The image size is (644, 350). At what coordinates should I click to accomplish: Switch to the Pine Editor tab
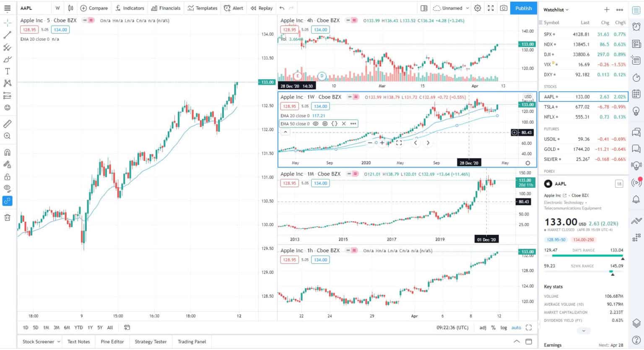[x=112, y=342]
